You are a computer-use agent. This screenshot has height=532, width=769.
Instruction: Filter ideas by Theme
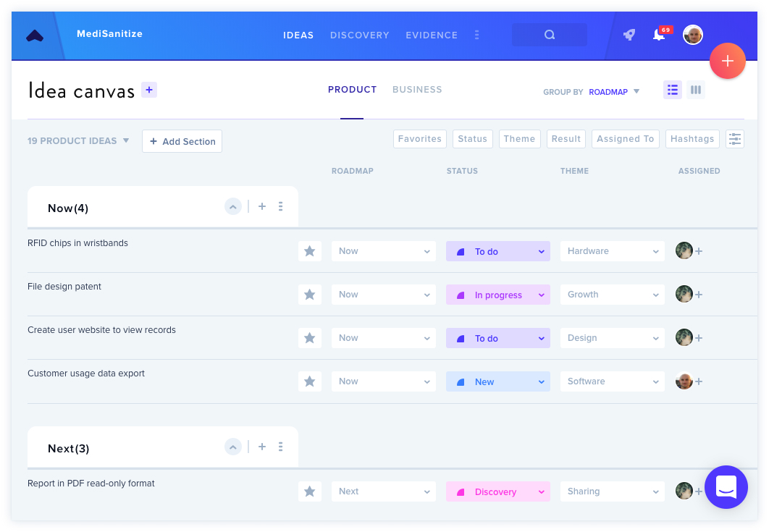point(519,139)
